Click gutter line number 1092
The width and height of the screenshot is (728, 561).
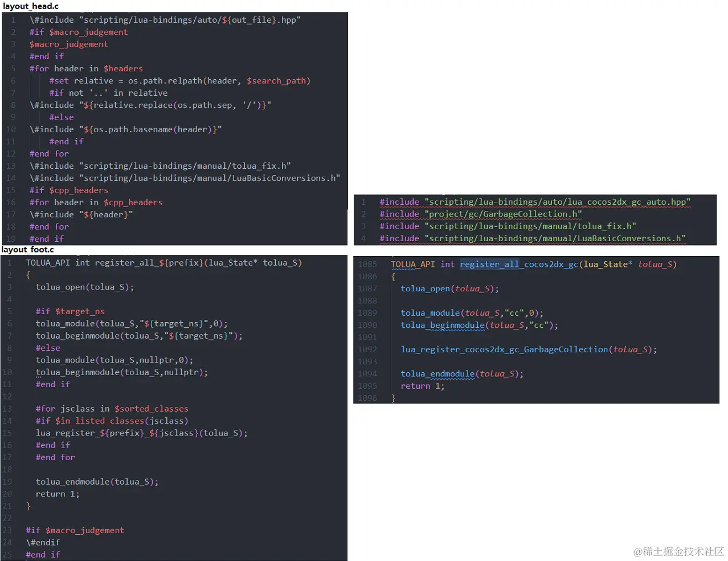tap(367, 349)
